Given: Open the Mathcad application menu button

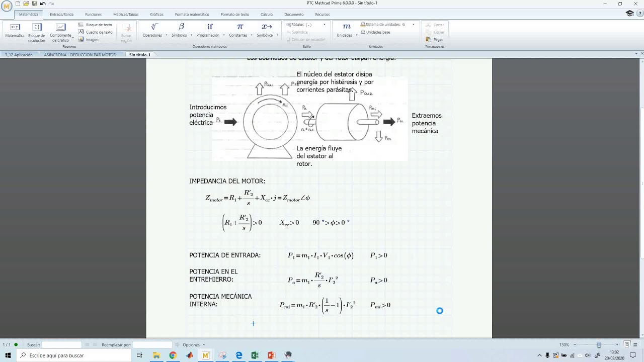Looking at the screenshot, I should click(x=7, y=6).
